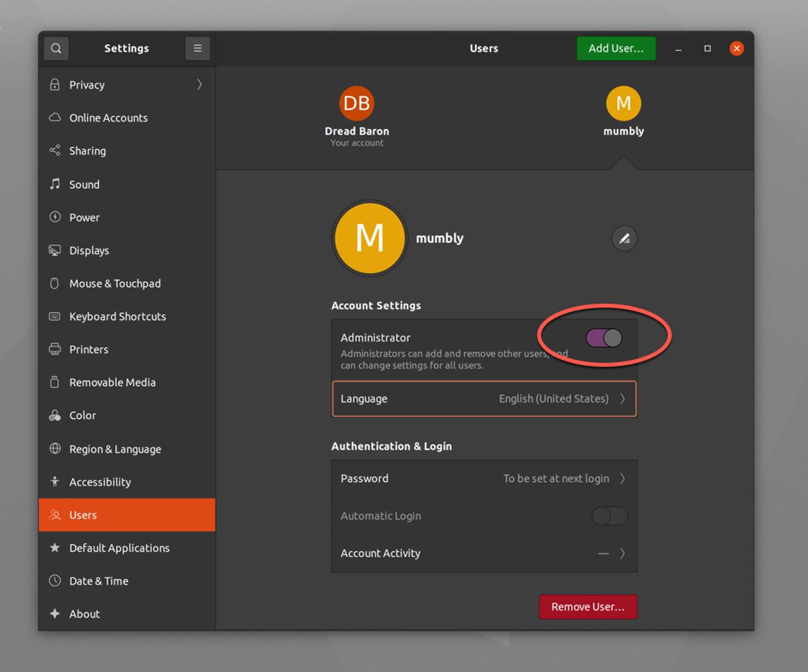
Task: Open the Settings search icon
Action: (56, 48)
